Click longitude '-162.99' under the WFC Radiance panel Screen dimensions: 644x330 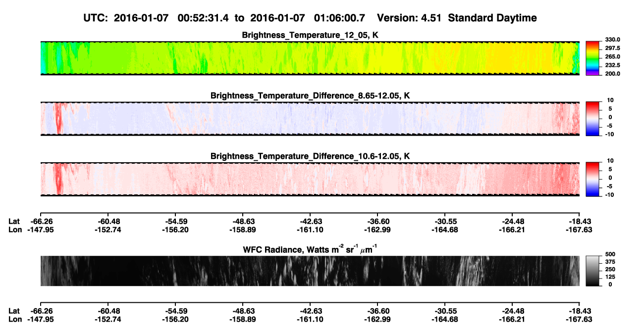[377, 319]
